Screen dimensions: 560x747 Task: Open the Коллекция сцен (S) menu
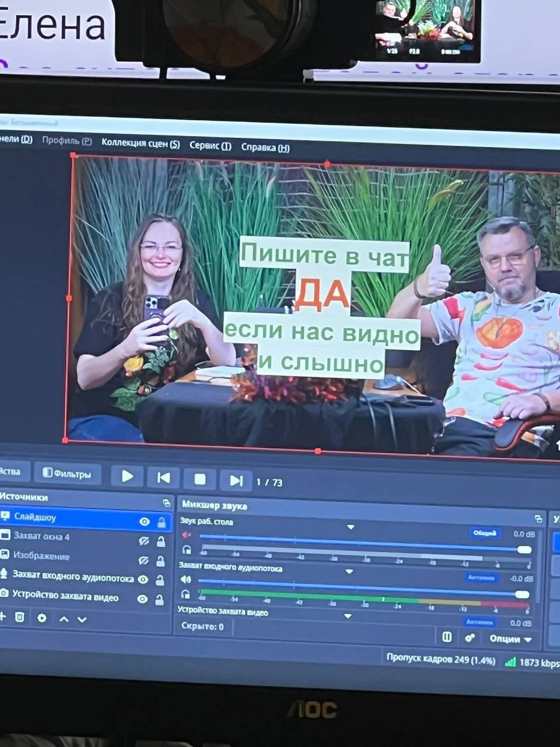point(141,143)
